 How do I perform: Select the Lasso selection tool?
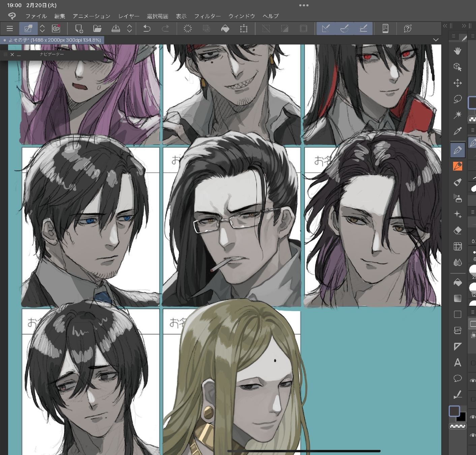click(457, 99)
